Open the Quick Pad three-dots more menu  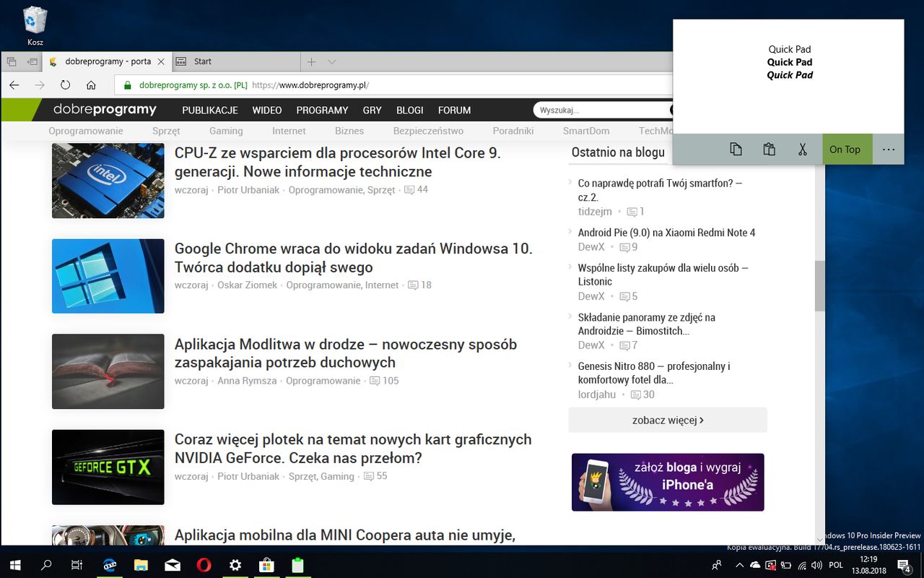coord(889,150)
